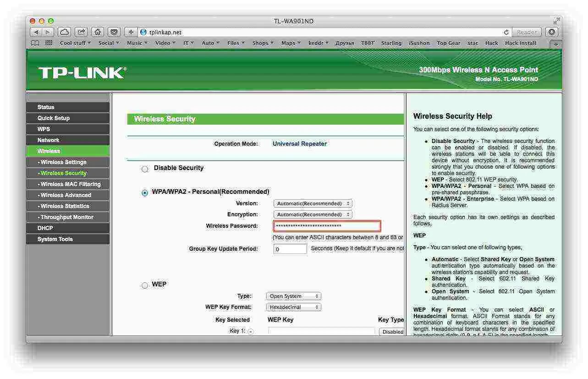This screenshot has width=588, height=379.
Task: Select the Wireless menu section
Action: [x=68, y=151]
